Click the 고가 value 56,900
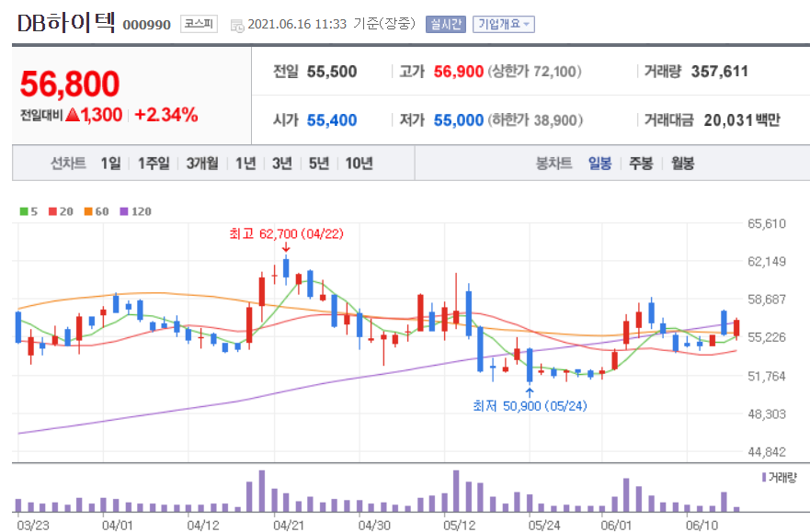 (458, 72)
